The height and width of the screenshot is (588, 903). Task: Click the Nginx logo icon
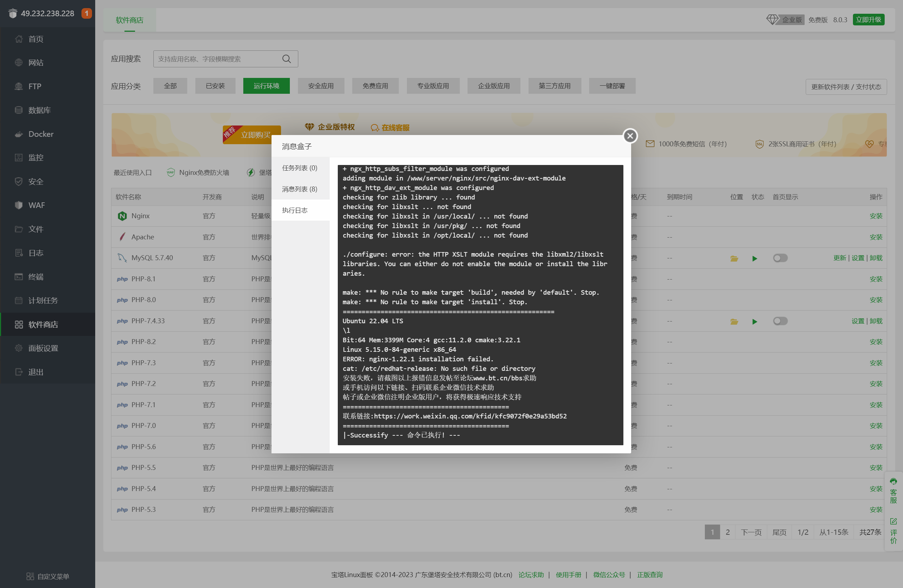tap(122, 216)
